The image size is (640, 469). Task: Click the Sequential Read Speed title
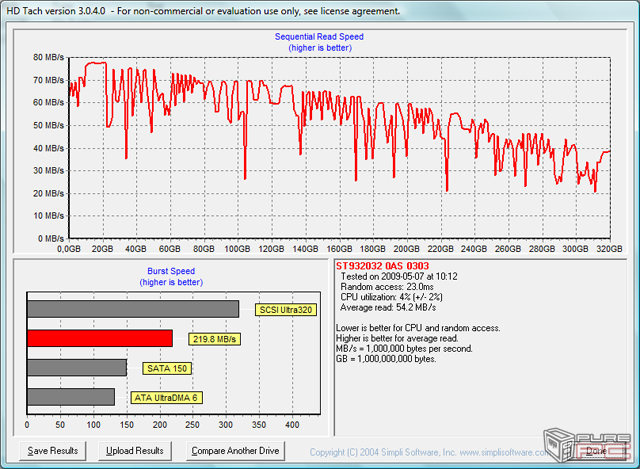tap(319, 37)
